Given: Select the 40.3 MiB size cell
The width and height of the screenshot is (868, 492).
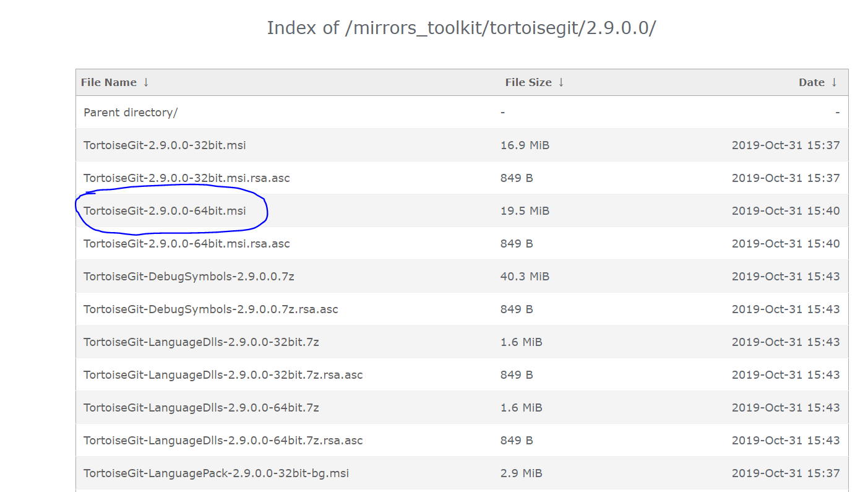Looking at the screenshot, I should pos(525,277).
